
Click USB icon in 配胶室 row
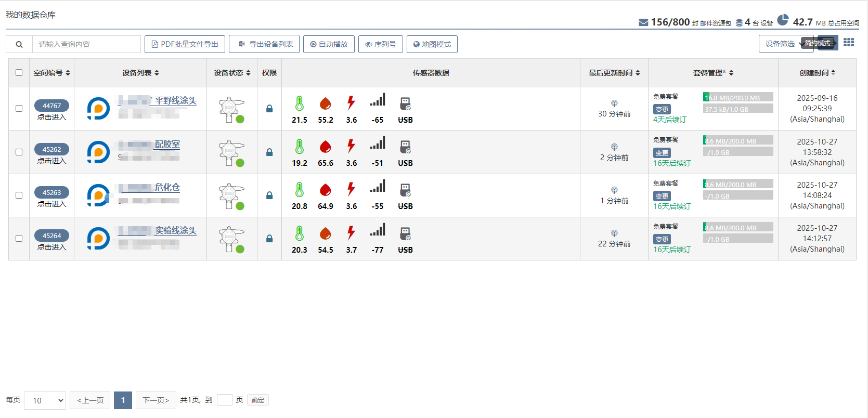[x=405, y=147]
